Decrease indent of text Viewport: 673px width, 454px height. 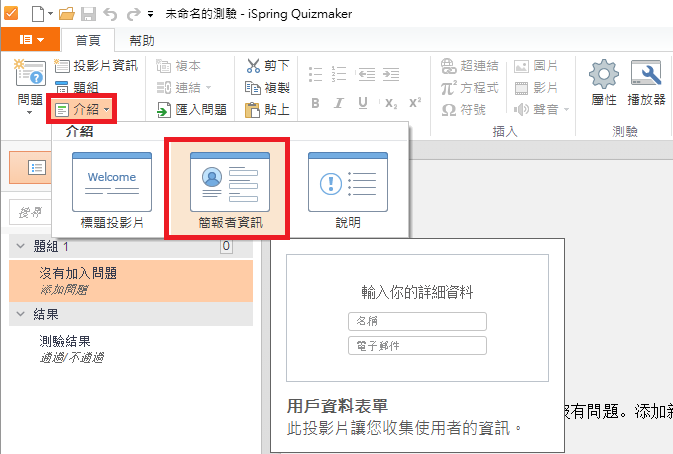[x=367, y=74]
